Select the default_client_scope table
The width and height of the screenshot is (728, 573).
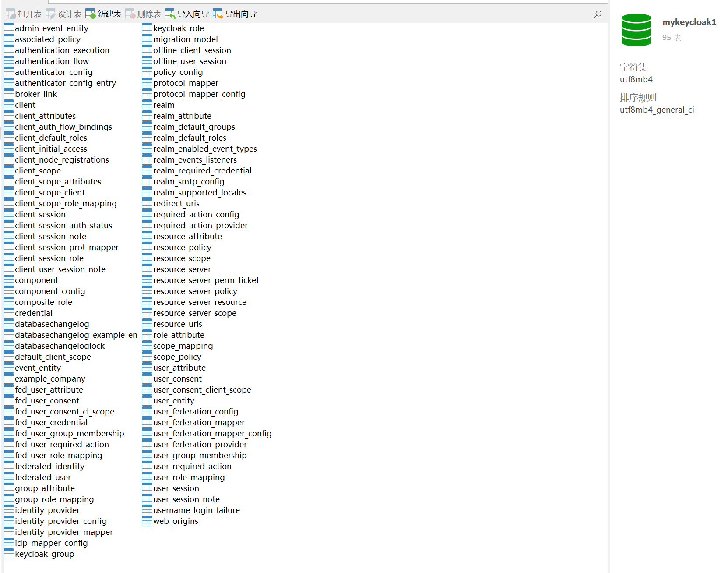coord(53,357)
